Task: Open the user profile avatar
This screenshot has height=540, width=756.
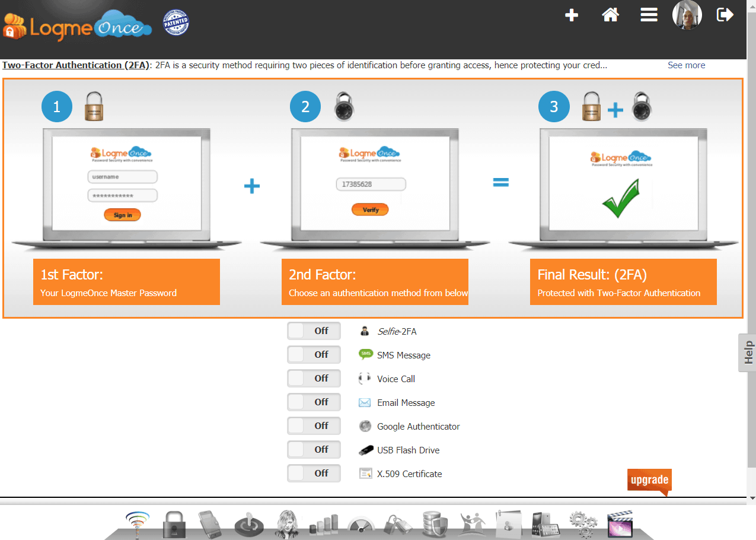Action: pyautogui.click(x=687, y=15)
